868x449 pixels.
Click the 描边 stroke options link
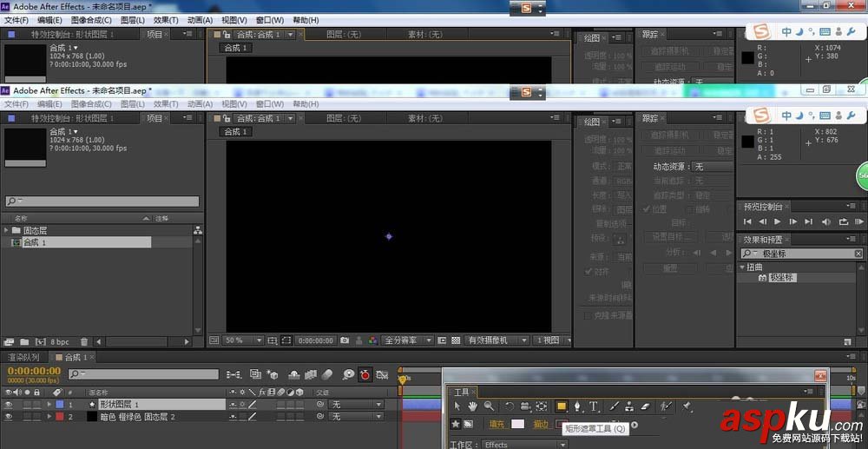(540, 424)
